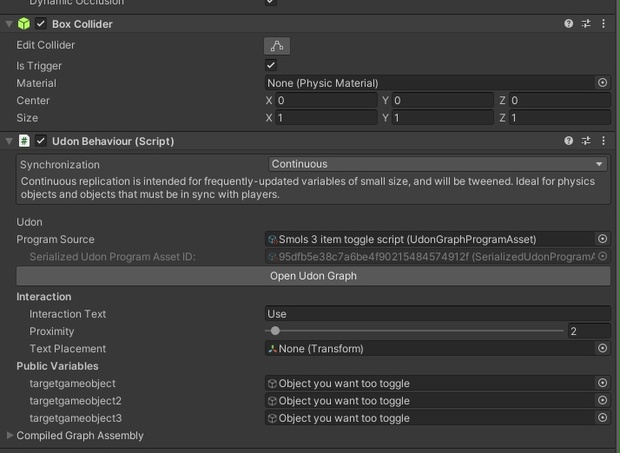Click the Edit Collider button icon
This screenshot has height=453, width=620.
coord(277,46)
